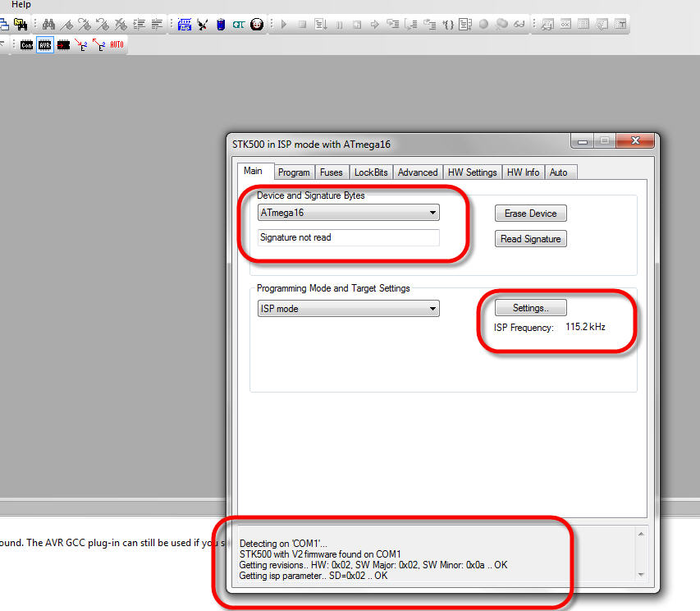Screen dimensions: 700x611
Task: Open the ISP mode programming dropdown
Action: tap(348, 309)
